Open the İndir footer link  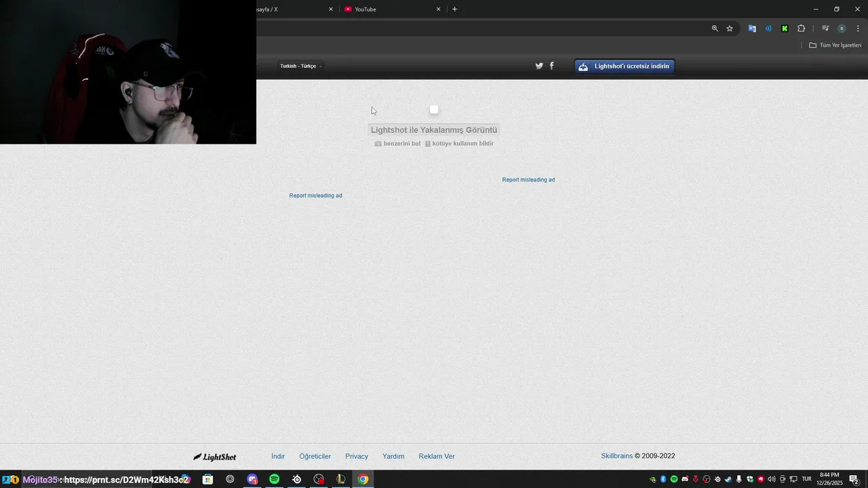pos(278,456)
